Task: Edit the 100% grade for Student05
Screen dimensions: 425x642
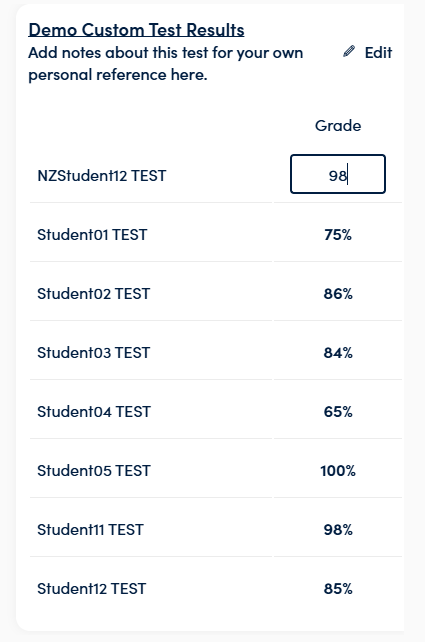Action: [x=338, y=470]
